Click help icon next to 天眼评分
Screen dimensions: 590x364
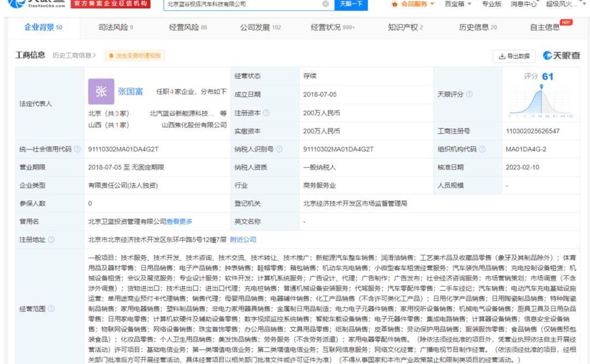point(469,94)
